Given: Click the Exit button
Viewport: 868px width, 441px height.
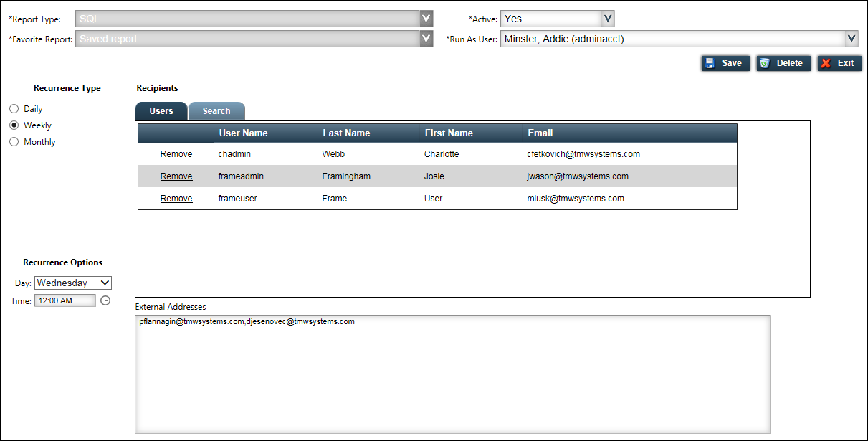Looking at the screenshot, I should (x=839, y=63).
